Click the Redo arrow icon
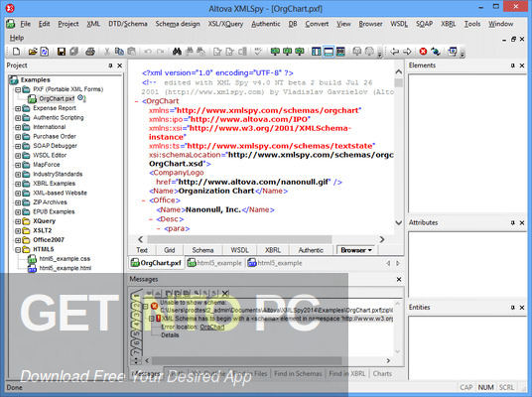Image resolution: width=532 pixels, height=397 pixels. [160, 52]
